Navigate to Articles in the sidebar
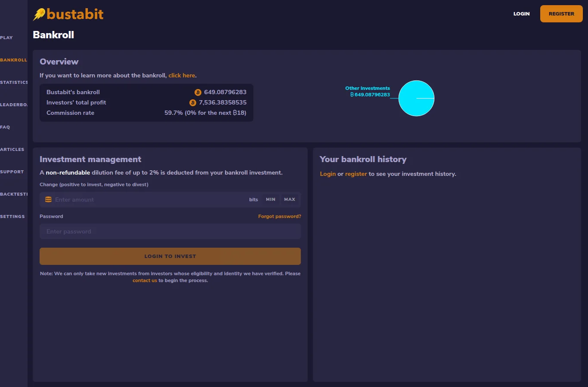This screenshot has height=387, width=588. tap(12, 150)
